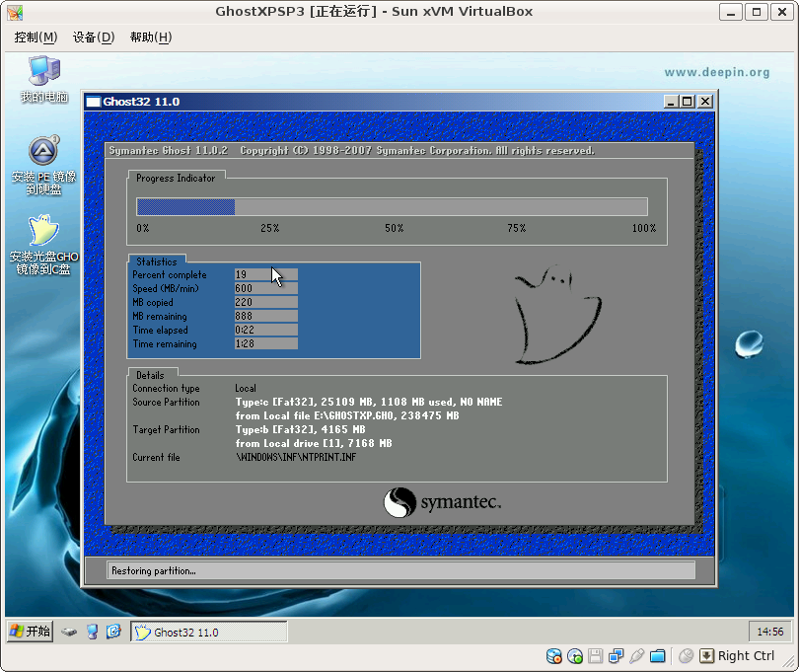Select the 我的电脑 desktop icon
The height and width of the screenshot is (672, 799).
[x=44, y=79]
